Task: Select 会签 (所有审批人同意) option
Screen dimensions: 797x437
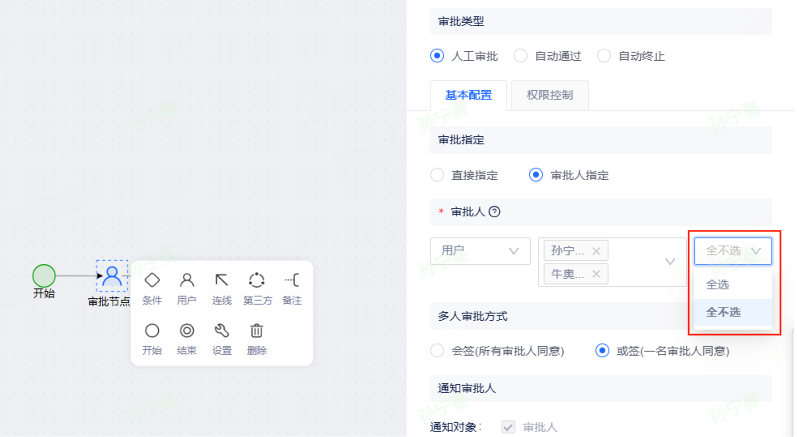Action: click(x=437, y=351)
